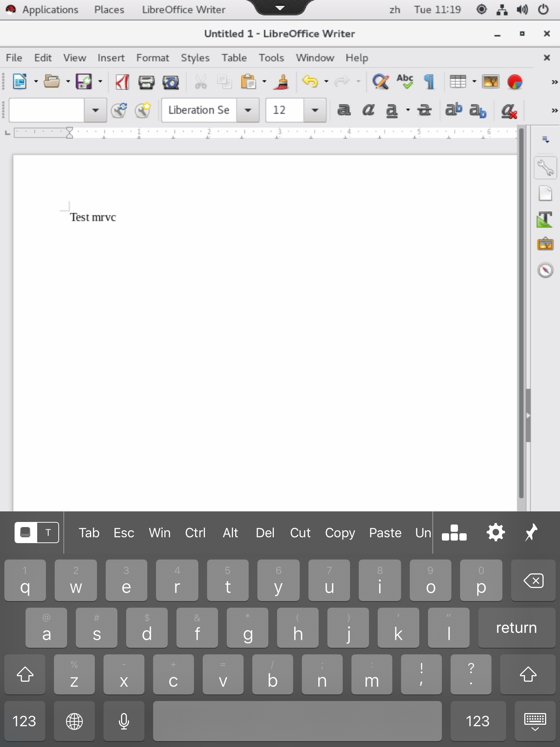This screenshot has width=560, height=747.
Task: Select the Clone Formatting paintbrush
Action: click(x=281, y=82)
